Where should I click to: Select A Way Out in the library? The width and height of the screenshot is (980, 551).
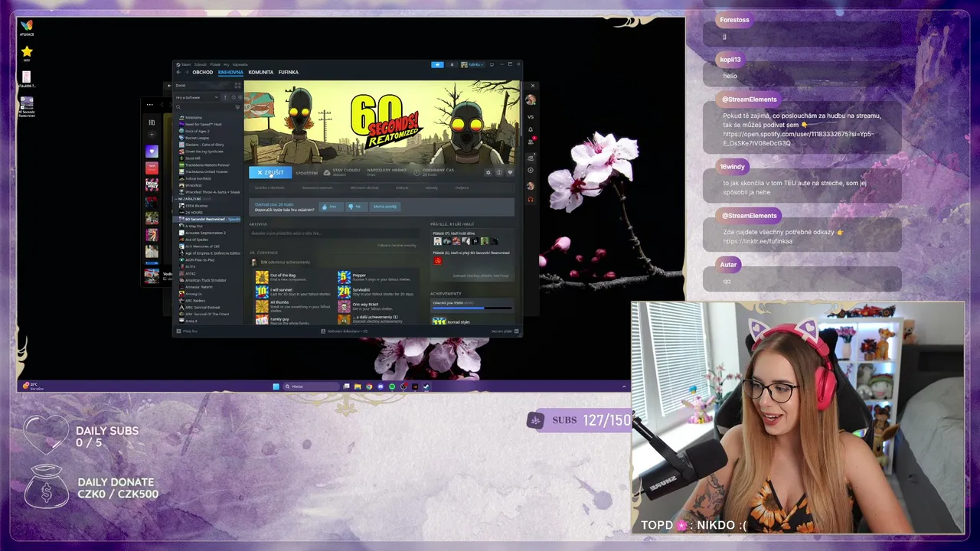click(x=191, y=227)
